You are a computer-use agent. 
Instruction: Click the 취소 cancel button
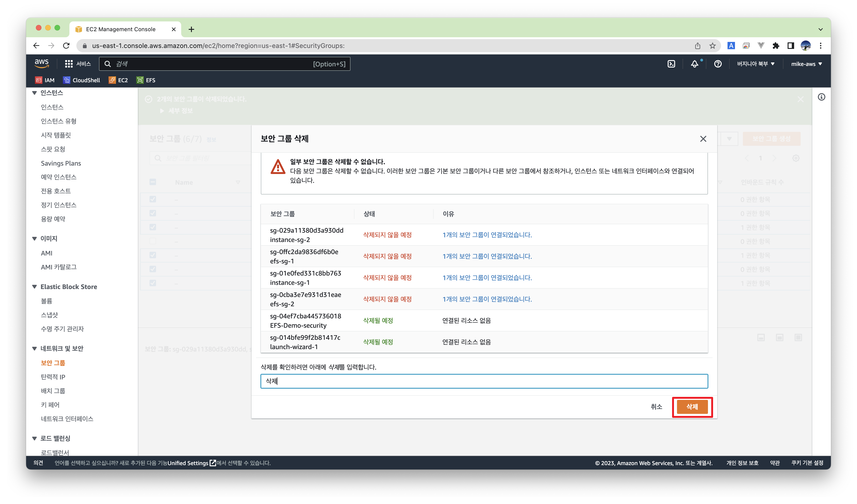click(x=656, y=407)
